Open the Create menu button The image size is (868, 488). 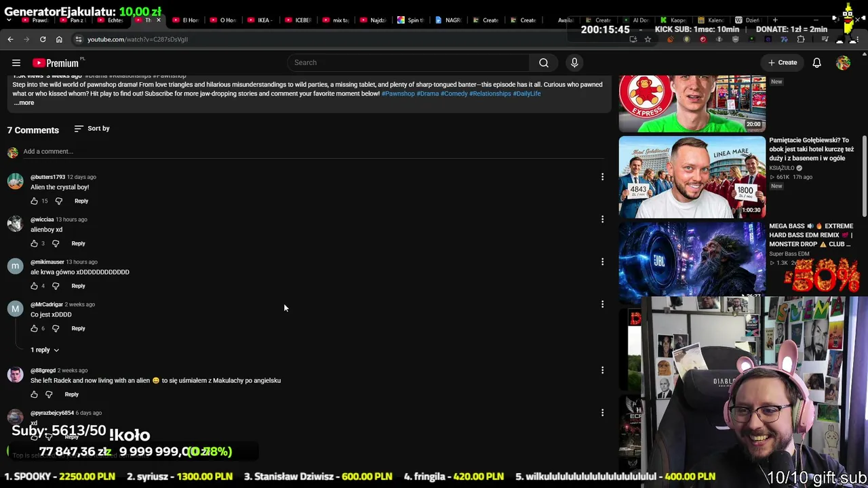[783, 63]
